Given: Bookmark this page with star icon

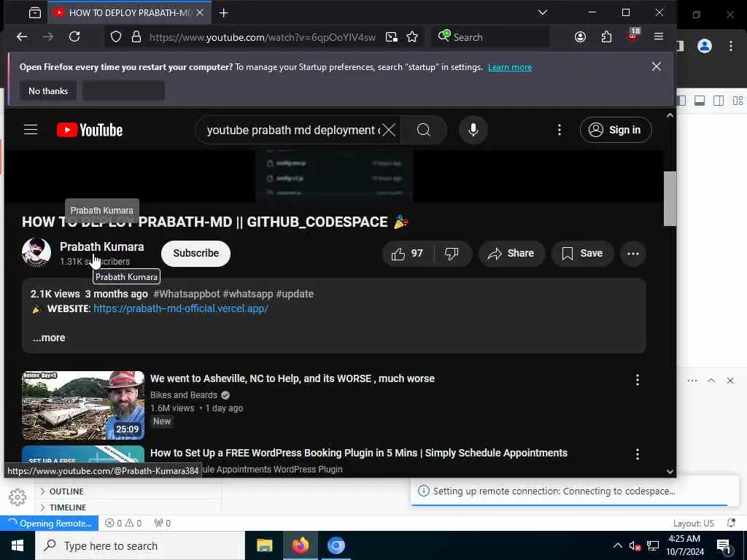Looking at the screenshot, I should coord(413,36).
